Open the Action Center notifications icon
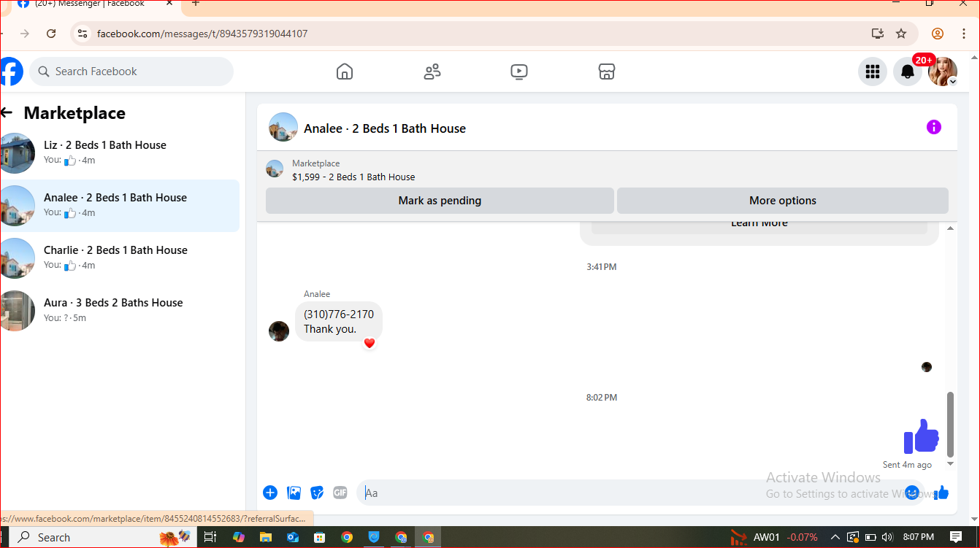 click(956, 537)
